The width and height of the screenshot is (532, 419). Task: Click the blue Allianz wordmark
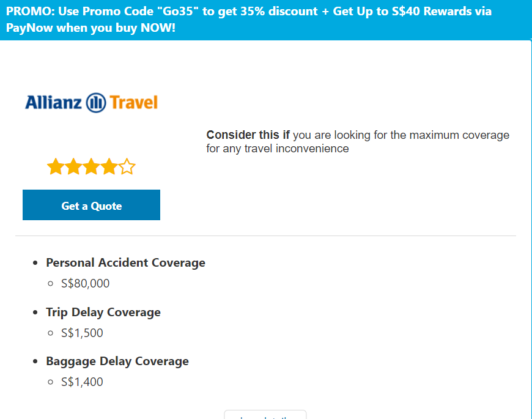pyautogui.click(x=53, y=102)
